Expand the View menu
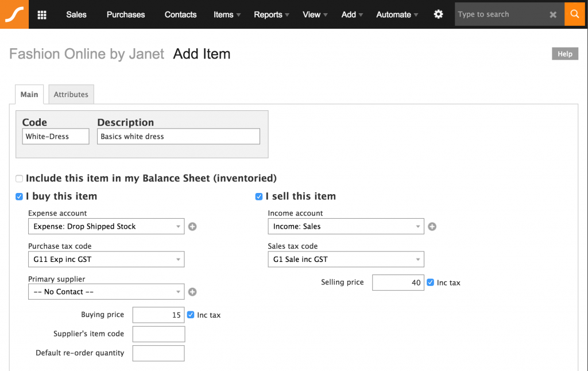This screenshot has height=371, width=588. click(315, 14)
